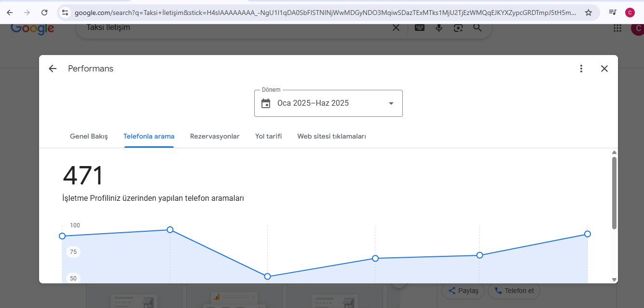This screenshot has width=644, height=308.
Task: Open the Yol tarifi tab
Action: 268,137
